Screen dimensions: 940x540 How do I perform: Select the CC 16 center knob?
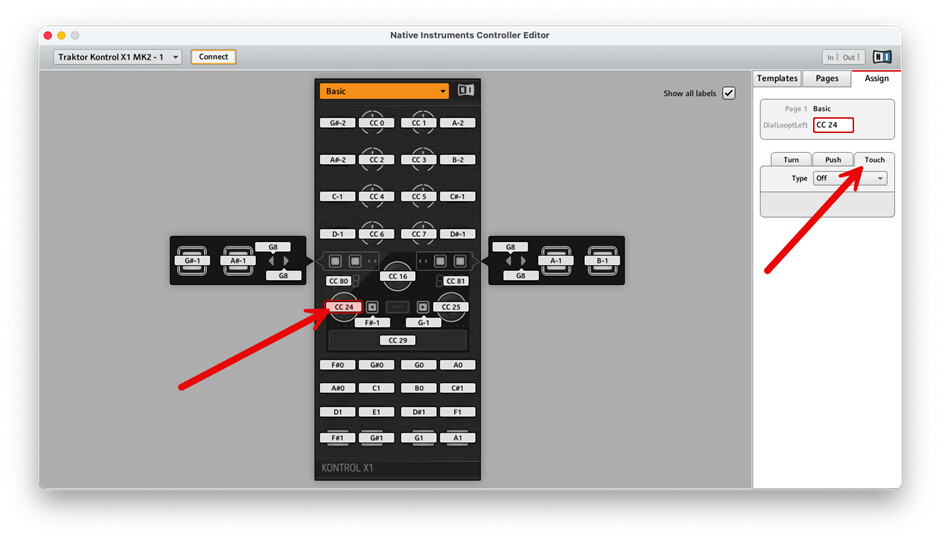coord(397,276)
